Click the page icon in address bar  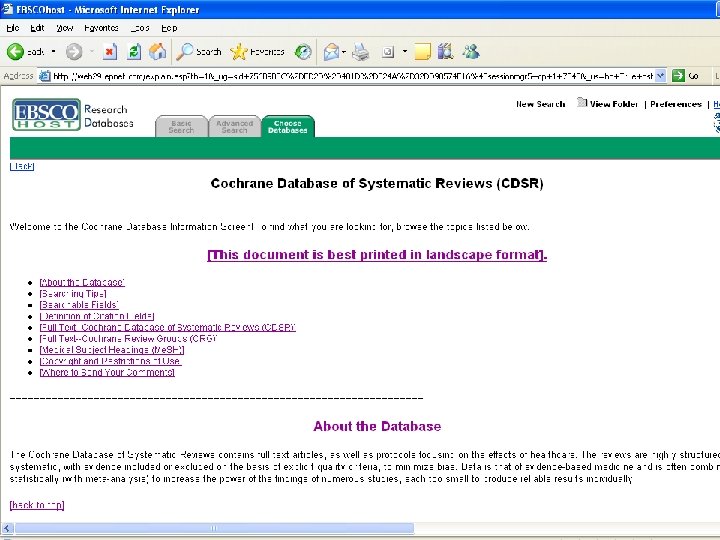45,76
